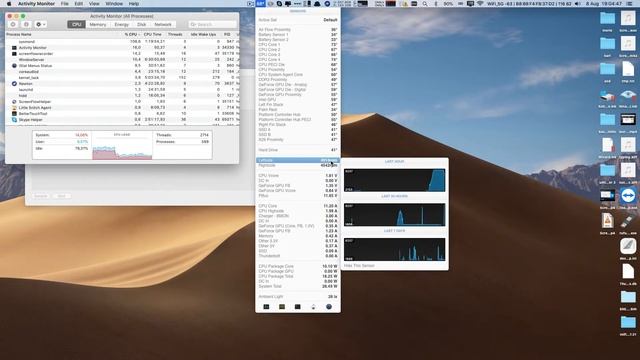Select the CPU Vcore voltage sensor row
Viewport: 640px width, 360px height.
coord(298,176)
